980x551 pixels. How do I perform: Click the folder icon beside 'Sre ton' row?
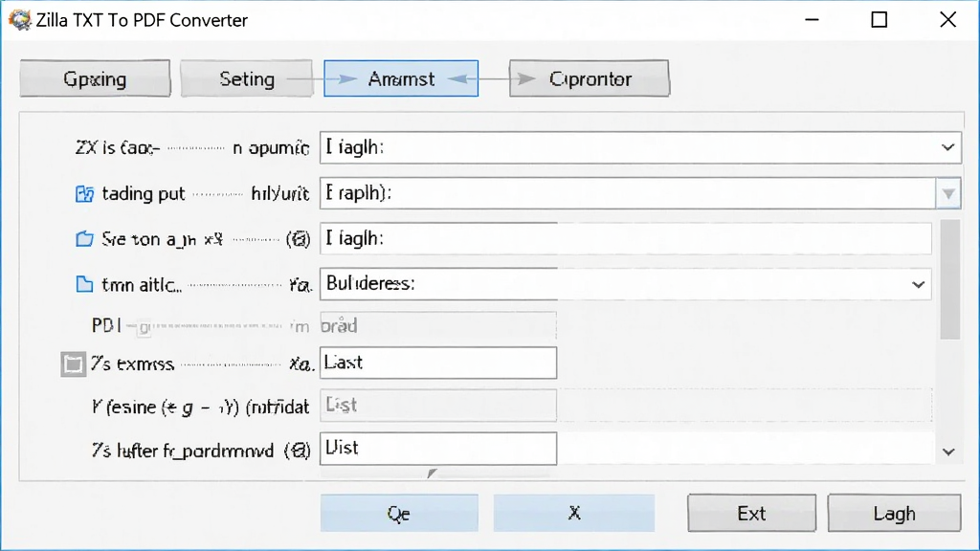tap(84, 239)
